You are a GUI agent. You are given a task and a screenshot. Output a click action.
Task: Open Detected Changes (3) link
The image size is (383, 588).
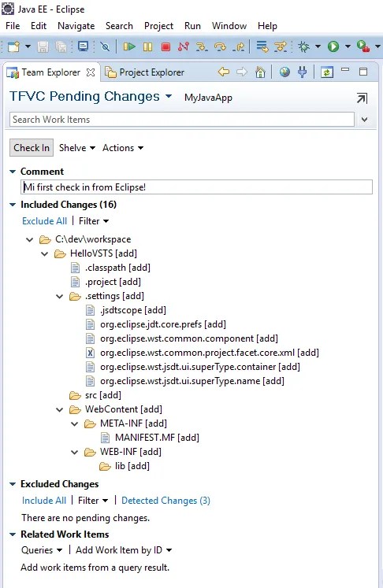[165, 501]
